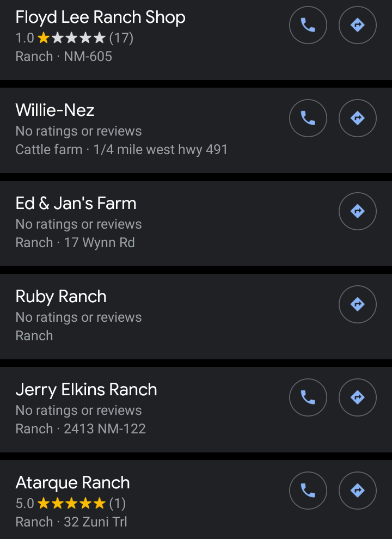Image resolution: width=392 pixels, height=539 pixels.
Task: Get directions to Atarque Ranch
Action: [x=357, y=491]
